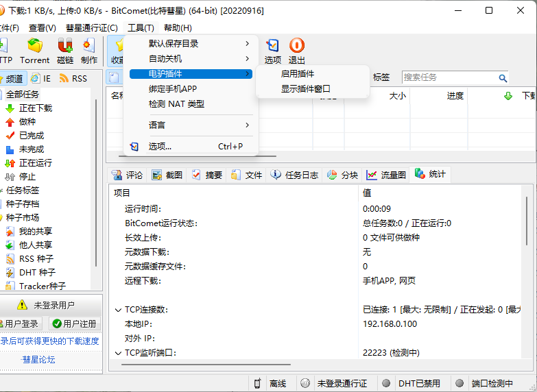The height and width of the screenshot is (392, 537).
Task: Switch to the 流量图 tab
Action: coord(385,175)
